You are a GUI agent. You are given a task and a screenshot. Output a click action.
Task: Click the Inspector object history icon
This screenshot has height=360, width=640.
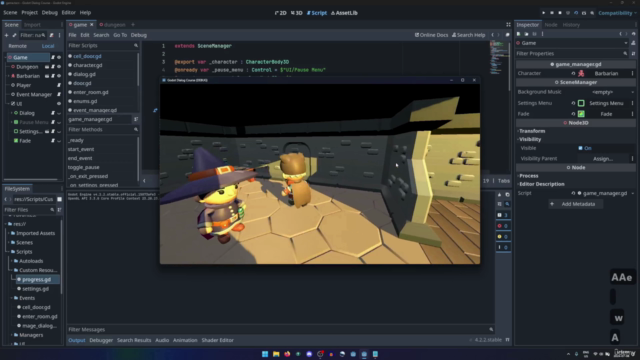point(633,34)
